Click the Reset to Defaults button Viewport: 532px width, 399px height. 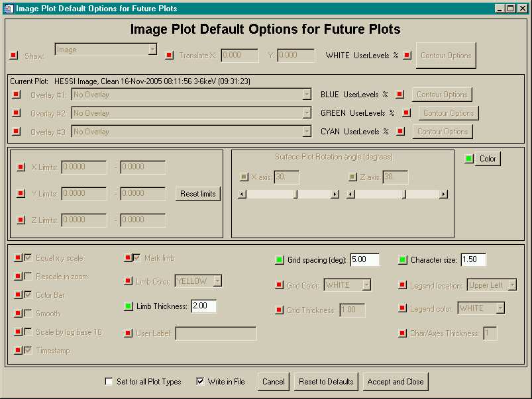[x=326, y=382]
